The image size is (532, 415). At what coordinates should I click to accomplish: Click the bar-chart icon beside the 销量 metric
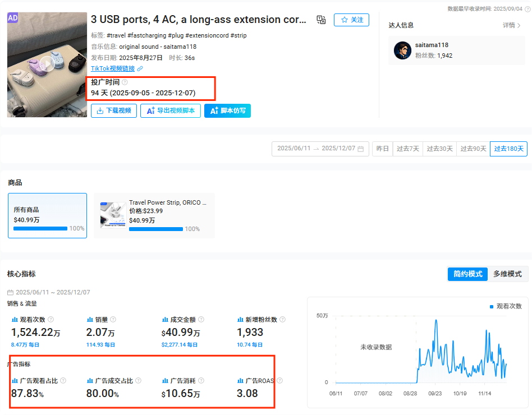click(90, 319)
